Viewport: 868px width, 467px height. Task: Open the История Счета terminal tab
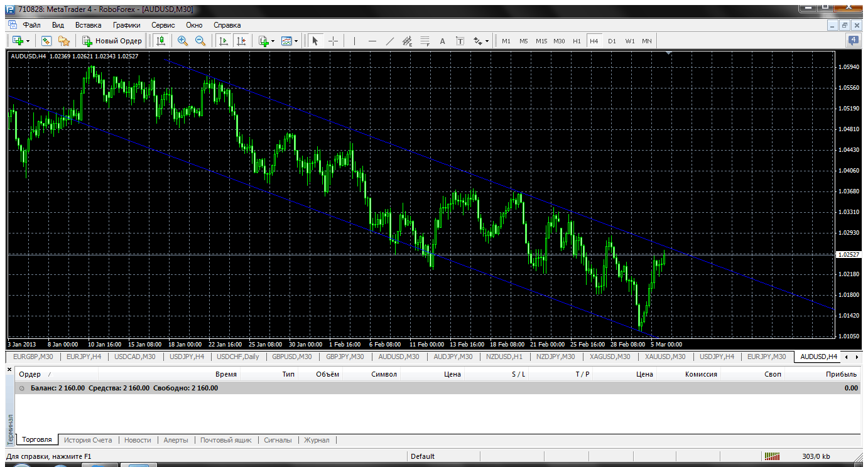(x=88, y=440)
